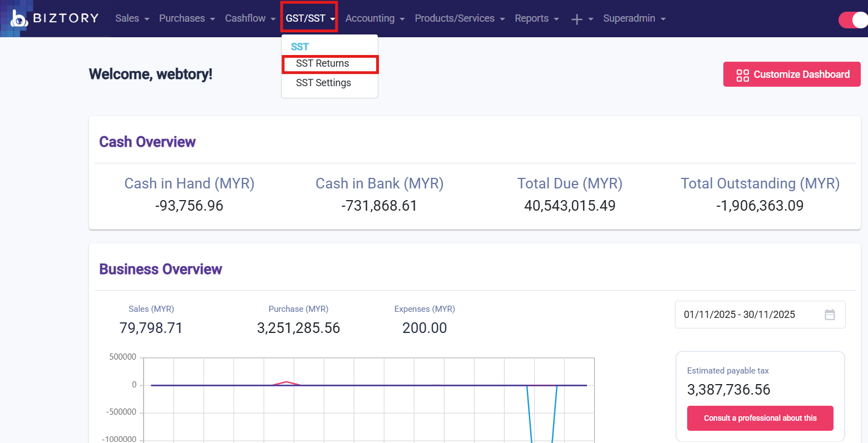
Task: Click the date range field 01/11/2025 - 30/11/2025
Action: point(760,315)
